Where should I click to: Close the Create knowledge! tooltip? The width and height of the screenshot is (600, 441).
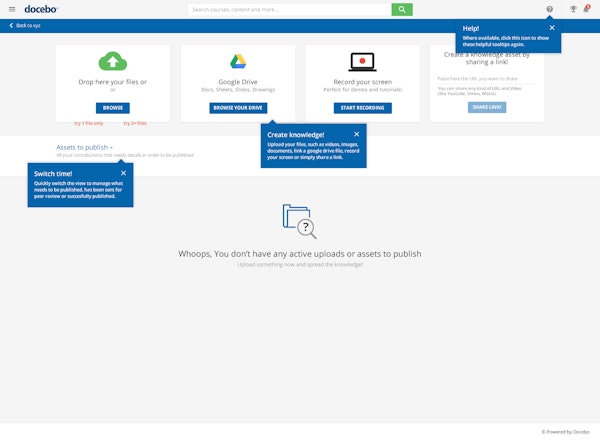[x=356, y=134]
